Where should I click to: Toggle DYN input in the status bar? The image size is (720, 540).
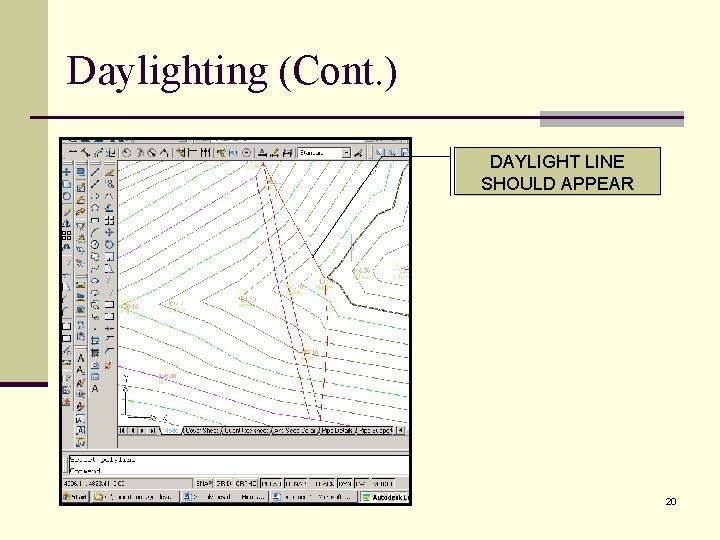click(344, 484)
